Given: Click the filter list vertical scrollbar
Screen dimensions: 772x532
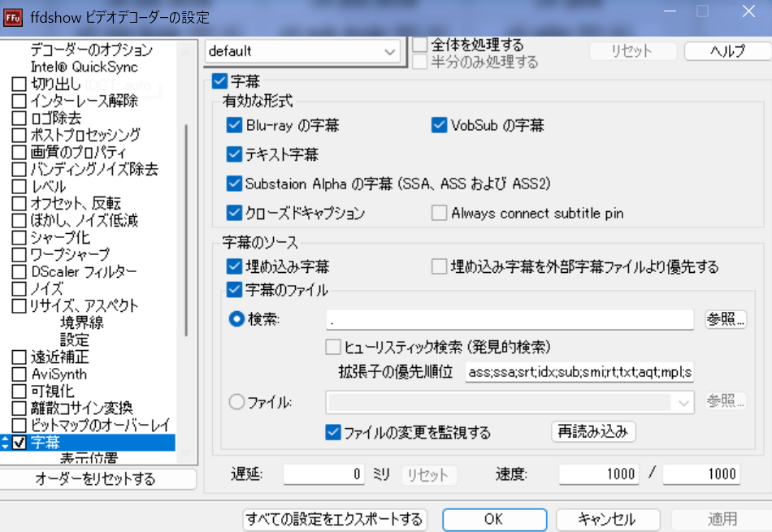Looking at the screenshot, I should [187, 227].
